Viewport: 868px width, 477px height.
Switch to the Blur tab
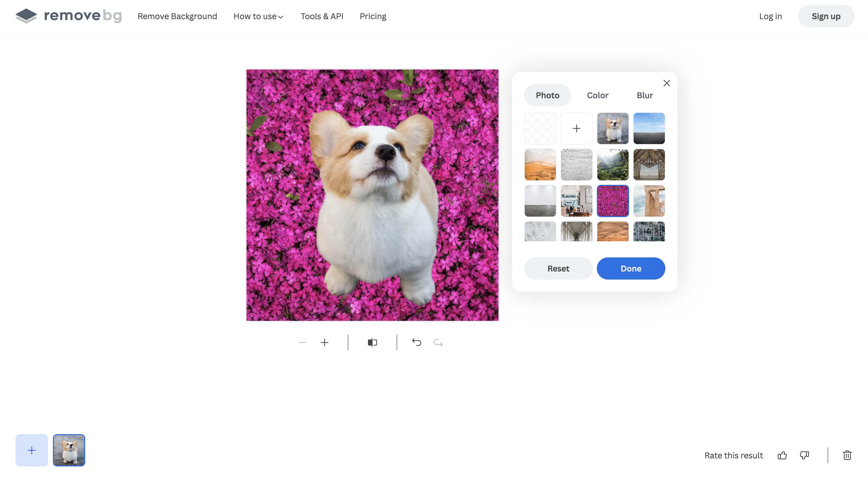[x=645, y=95]
